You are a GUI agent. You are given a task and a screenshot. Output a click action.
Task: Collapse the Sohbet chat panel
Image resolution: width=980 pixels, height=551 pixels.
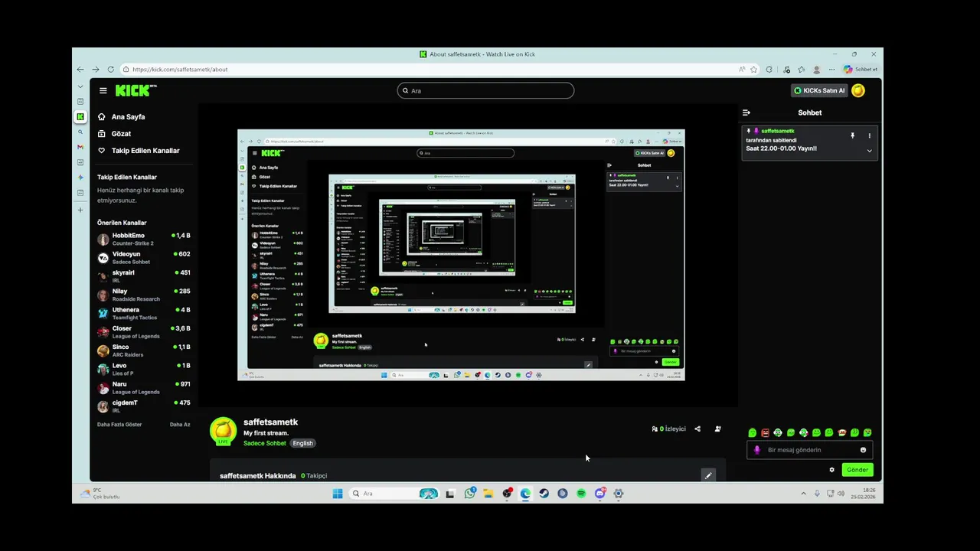[746, 112]
